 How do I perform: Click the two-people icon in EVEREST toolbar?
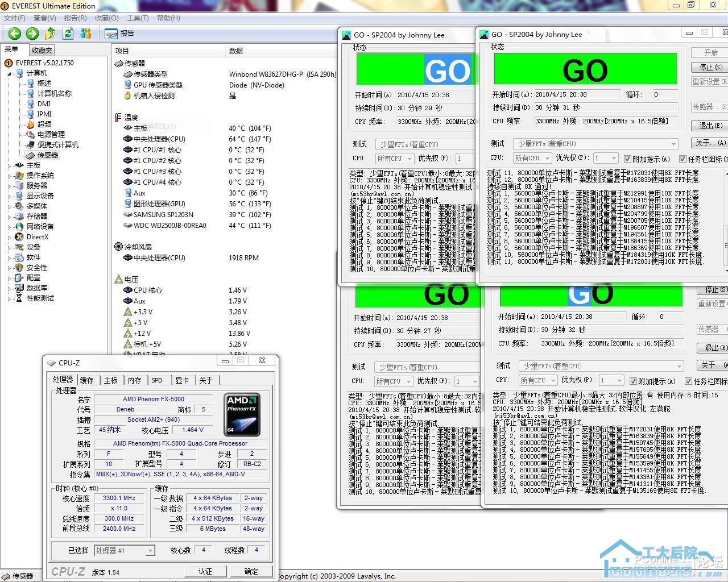[86, 34]
